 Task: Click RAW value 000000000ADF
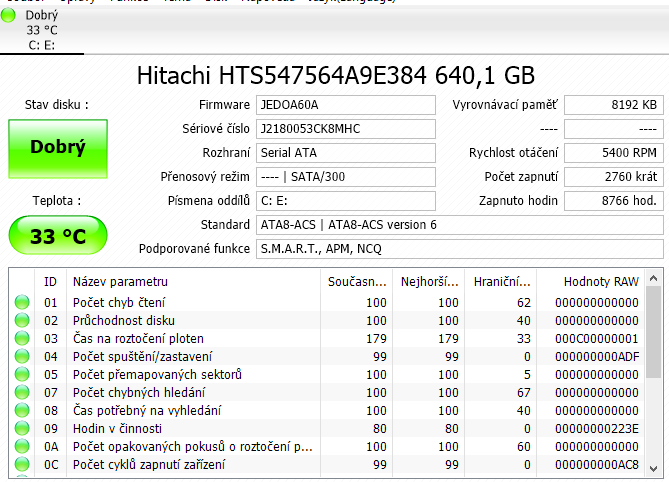(x=597, y=357)
